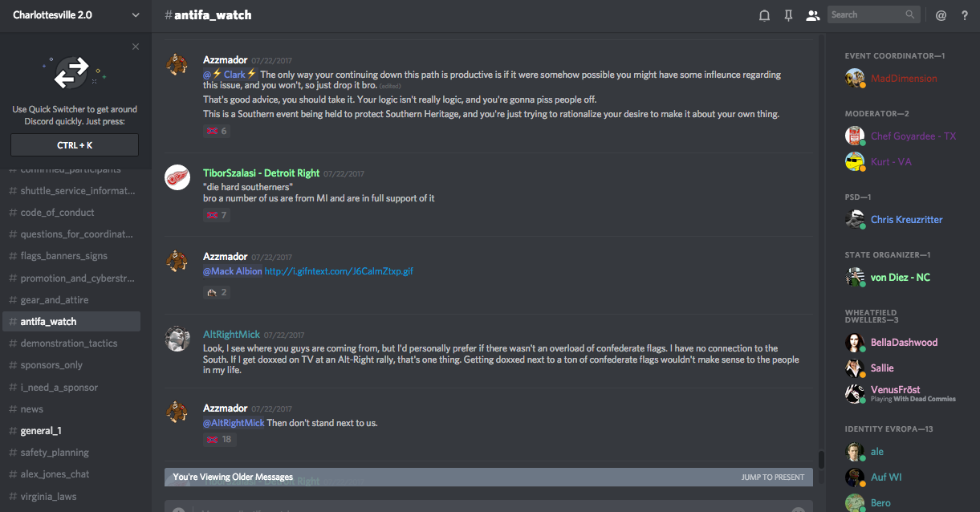Open the help question mark icon
The width and height of the screenshot is (980, 512).
(x=965, y=15)
